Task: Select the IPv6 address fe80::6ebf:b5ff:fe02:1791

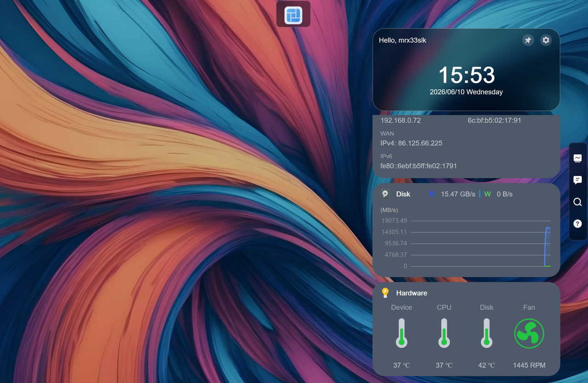Action: tap(418, 166)
